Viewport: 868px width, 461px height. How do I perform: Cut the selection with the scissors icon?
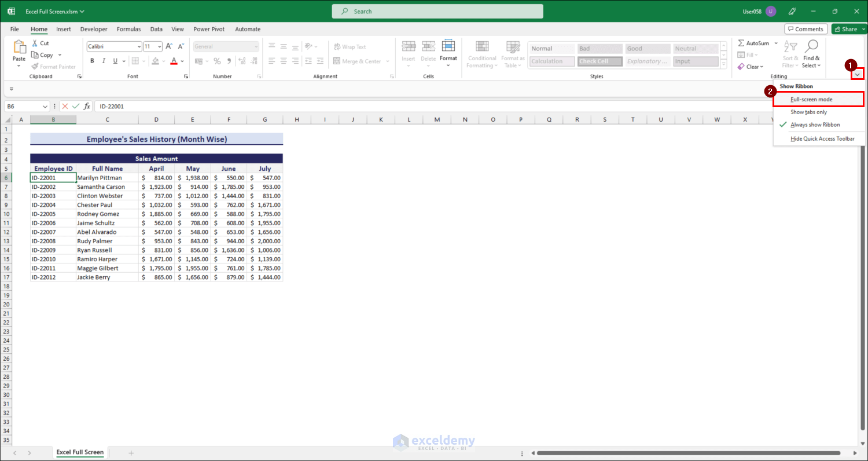click(x=35, y=43)
